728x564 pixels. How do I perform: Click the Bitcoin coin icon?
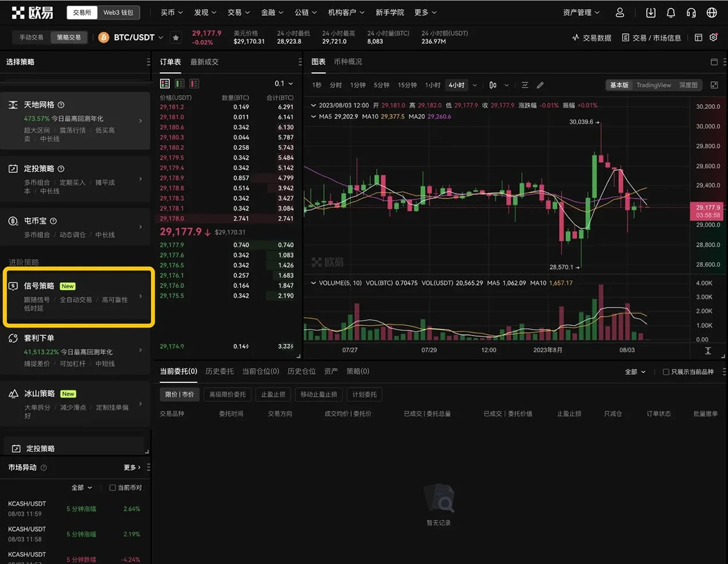103,38
